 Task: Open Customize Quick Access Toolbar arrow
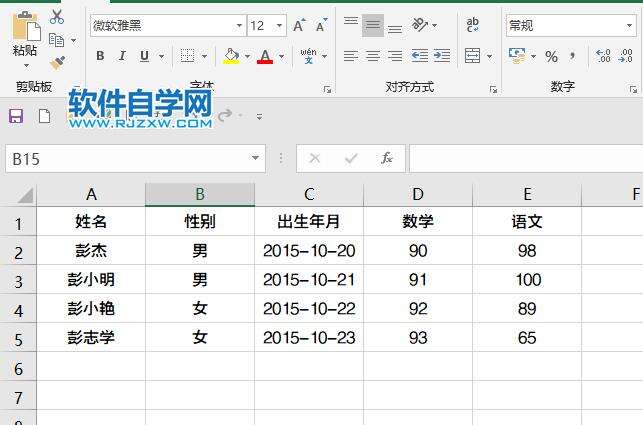259,117
